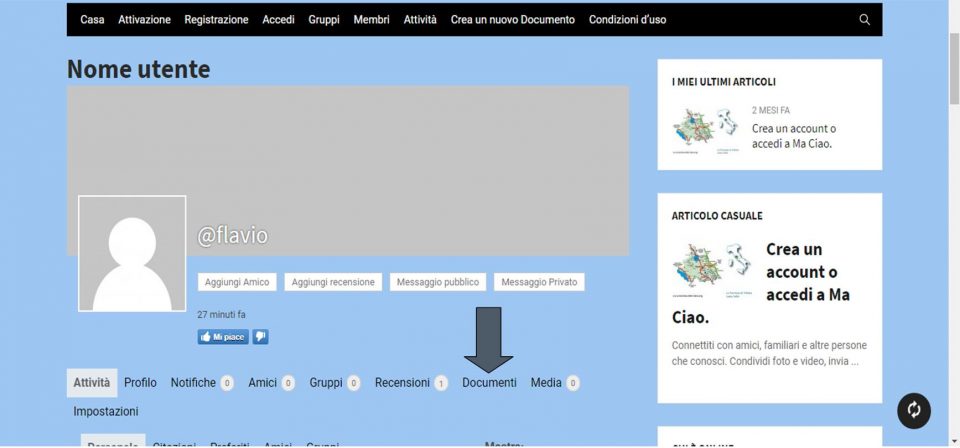This screenshot has height=448, width=960.
Task: Open the search icon in navigation bar
Action: pos(864,20)
